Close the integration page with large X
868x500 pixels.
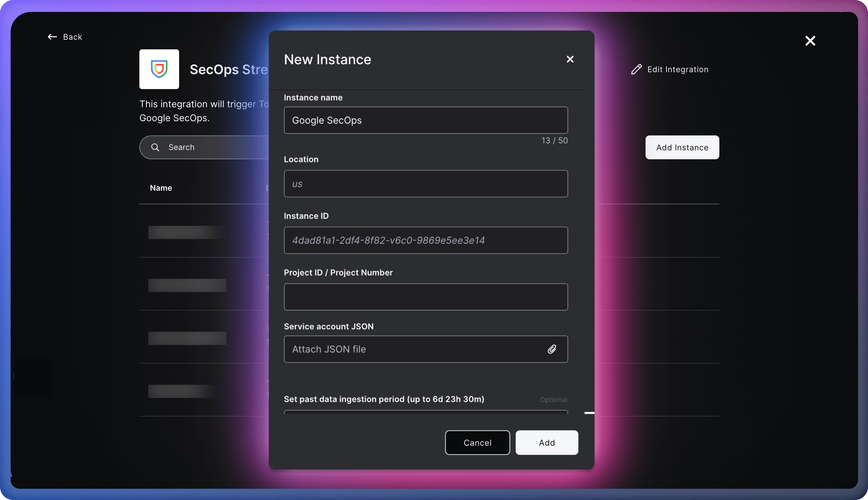click(x=810, y=41)
